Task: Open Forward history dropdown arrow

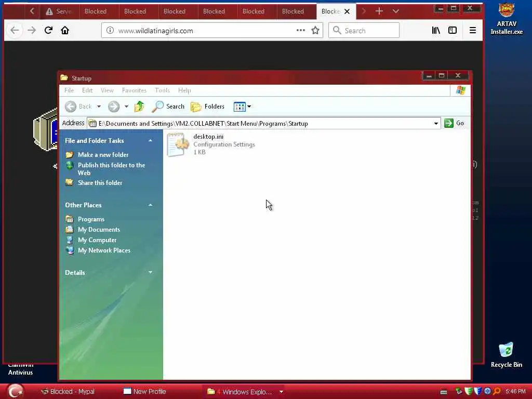Action: coord(126,107)
